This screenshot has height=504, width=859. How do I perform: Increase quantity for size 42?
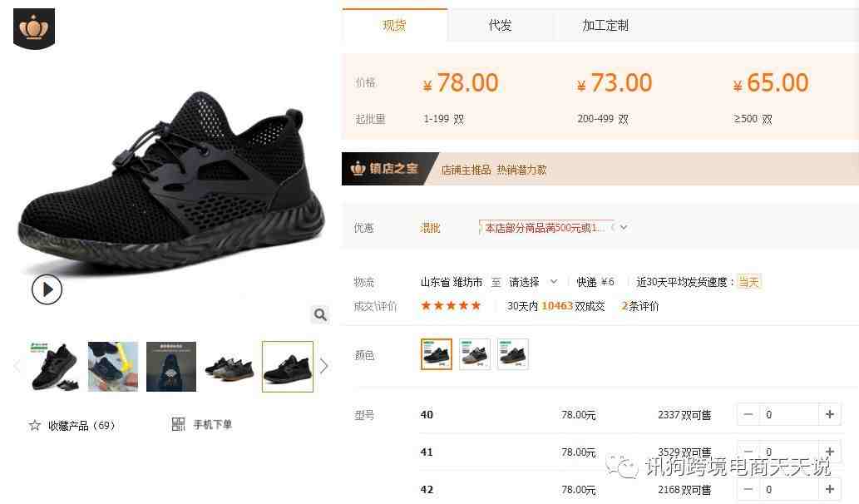[x=829, y=489]
